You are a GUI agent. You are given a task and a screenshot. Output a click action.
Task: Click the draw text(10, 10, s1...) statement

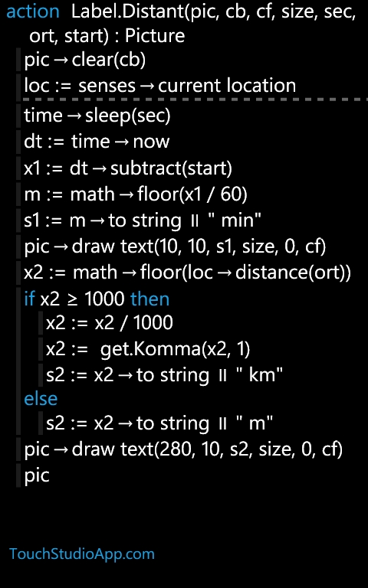coord(175,247)
